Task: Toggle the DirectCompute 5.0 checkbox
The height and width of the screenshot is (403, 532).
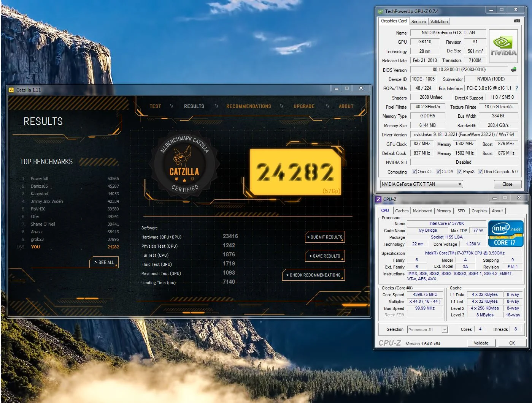Action: point(480,172)
